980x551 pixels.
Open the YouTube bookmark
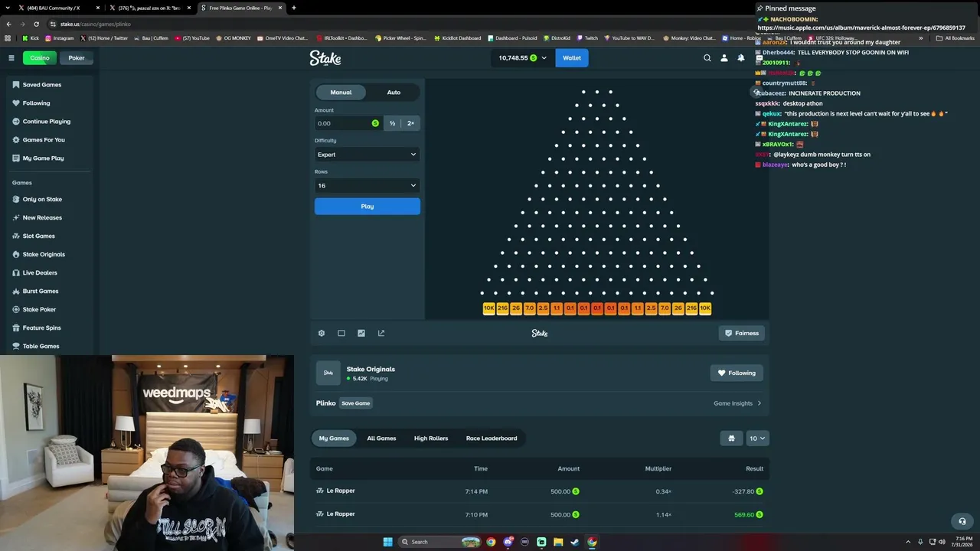(x=192, y=38)
